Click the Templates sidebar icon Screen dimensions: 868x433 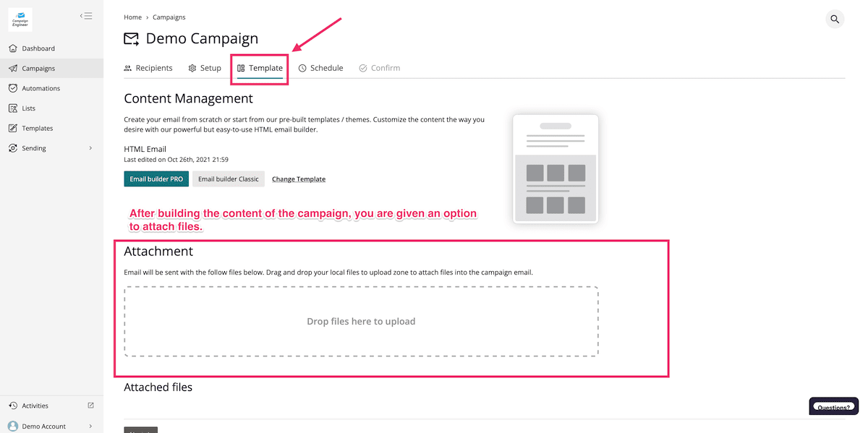click(13, 128)
